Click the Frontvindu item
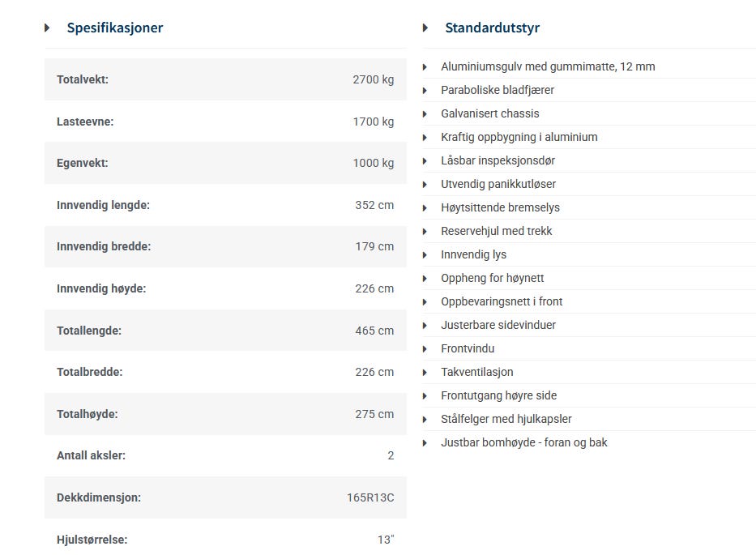 (468, 349)
